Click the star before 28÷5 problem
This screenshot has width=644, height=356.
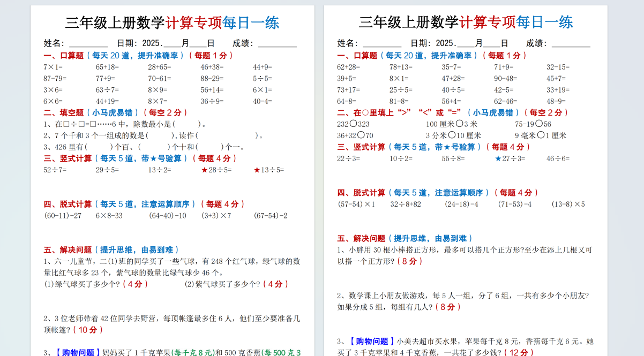(204, 170)
